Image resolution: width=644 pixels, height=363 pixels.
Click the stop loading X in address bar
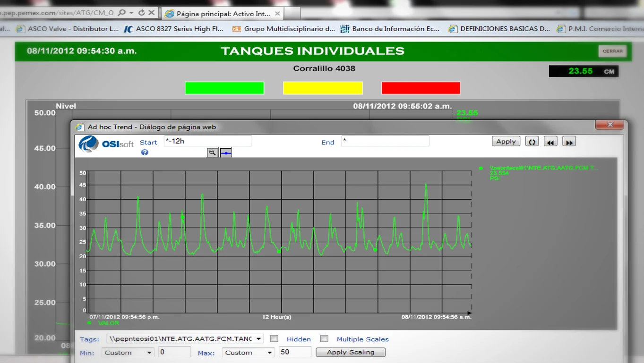pyautogui.click(x=151, y=13)
